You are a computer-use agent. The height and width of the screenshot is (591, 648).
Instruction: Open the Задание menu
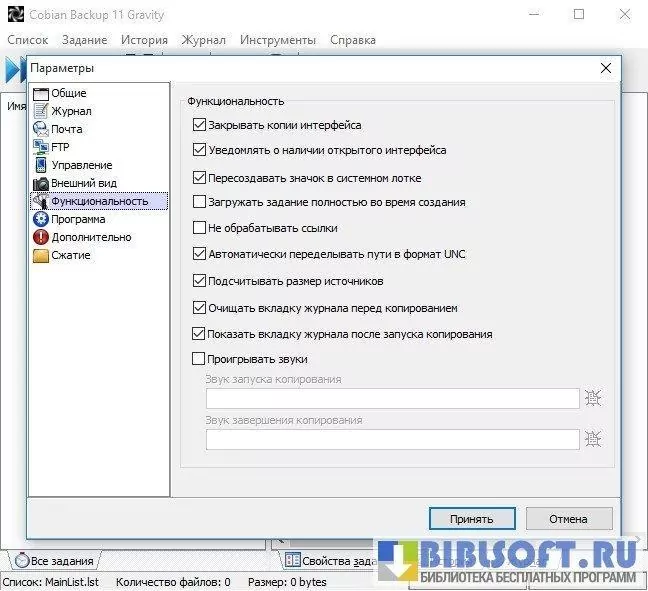pos(84,40)
